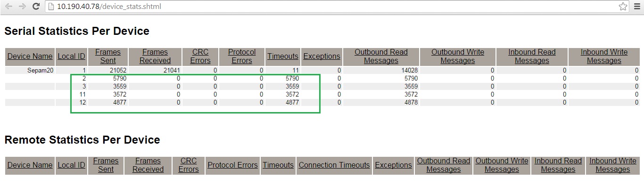Viewport: 644px width, 186px height.
Task: Focus the address bar URL field
Action: click(x=337, y=7)
